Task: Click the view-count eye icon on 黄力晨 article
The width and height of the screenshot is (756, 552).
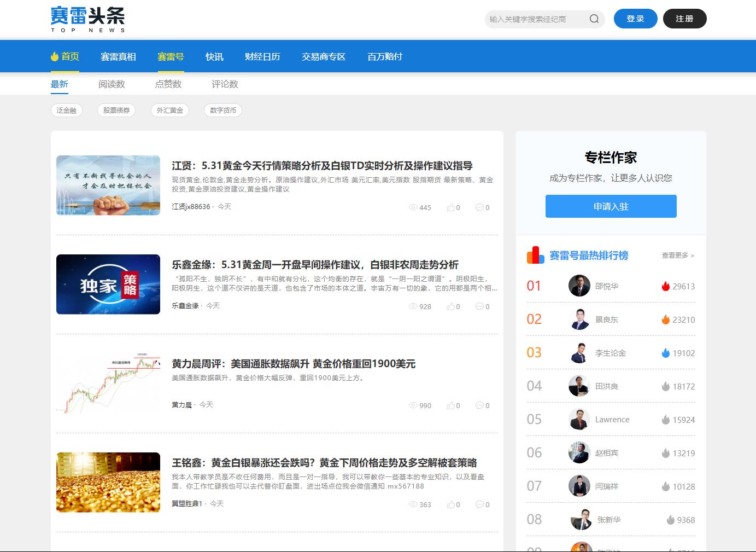Action: pos(413,405)
